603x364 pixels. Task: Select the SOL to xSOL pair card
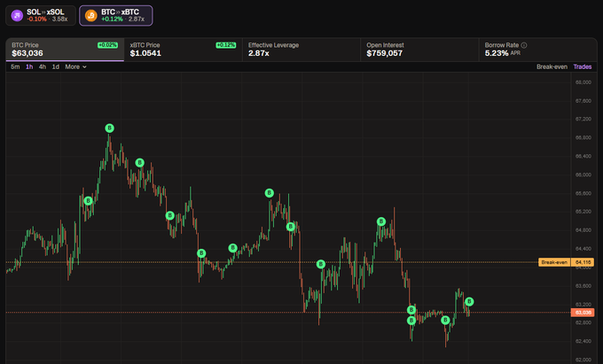41,15
